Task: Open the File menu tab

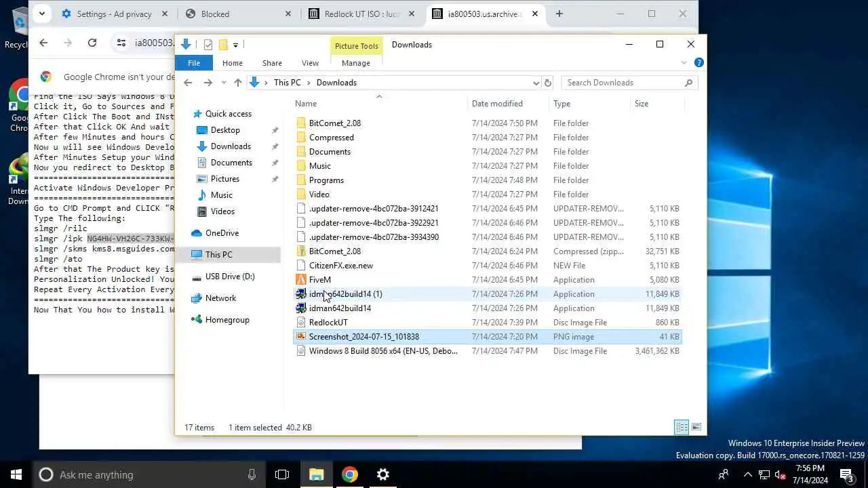Action: coord(194,63)
